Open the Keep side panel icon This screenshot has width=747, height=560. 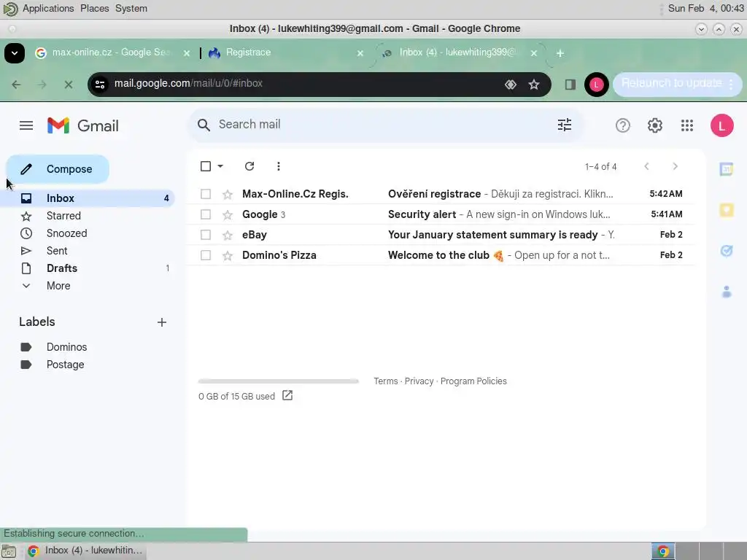coord(726,210)
